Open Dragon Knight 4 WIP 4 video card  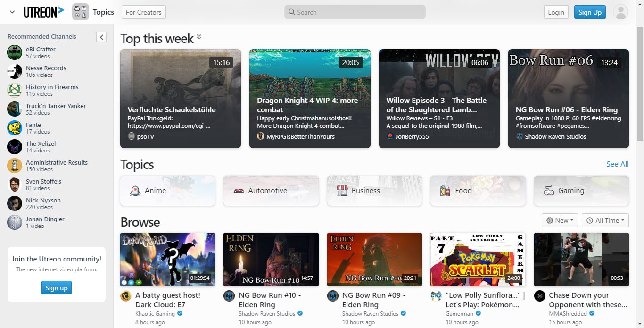310,99
